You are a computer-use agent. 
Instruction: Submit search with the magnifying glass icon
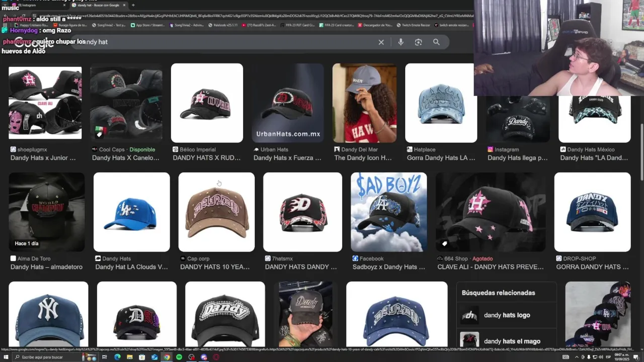[436, 42]
